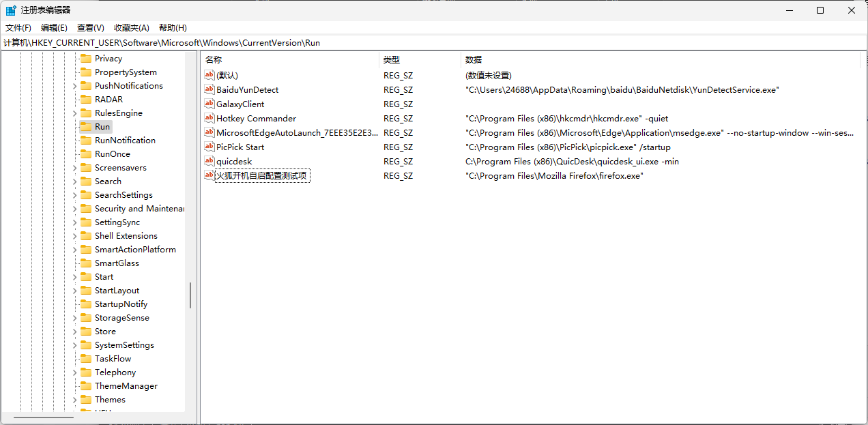Open the 帮助(H) menu
The image size is (868, 425).
click(x=173, y=27)
